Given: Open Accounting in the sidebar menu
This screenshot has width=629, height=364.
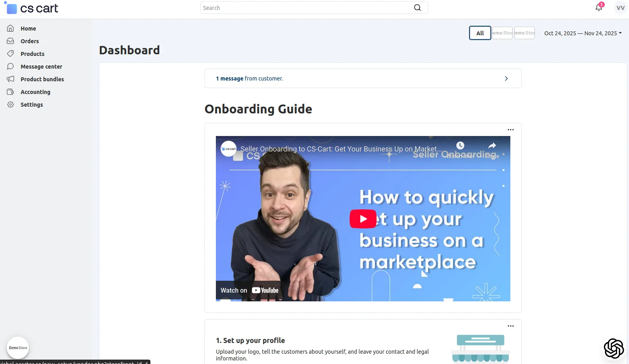Looking at the screenshot, I should [x=35, y=92].
